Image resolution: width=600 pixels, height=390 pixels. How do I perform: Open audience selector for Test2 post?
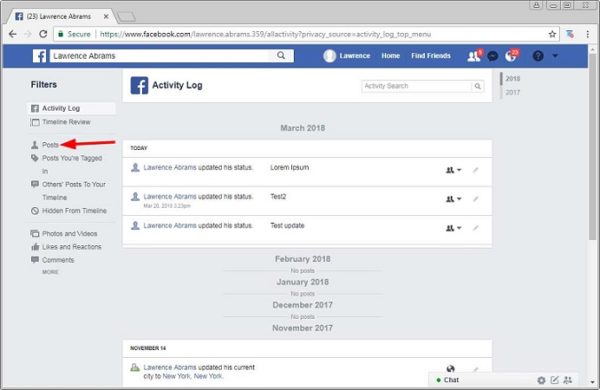click(453, 199)
